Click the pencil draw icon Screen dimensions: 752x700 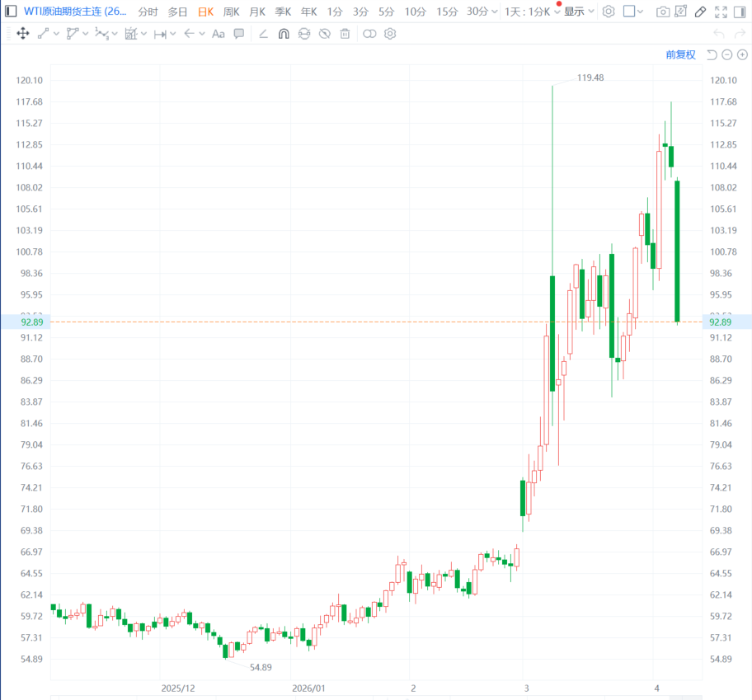[x=700, y=12]
